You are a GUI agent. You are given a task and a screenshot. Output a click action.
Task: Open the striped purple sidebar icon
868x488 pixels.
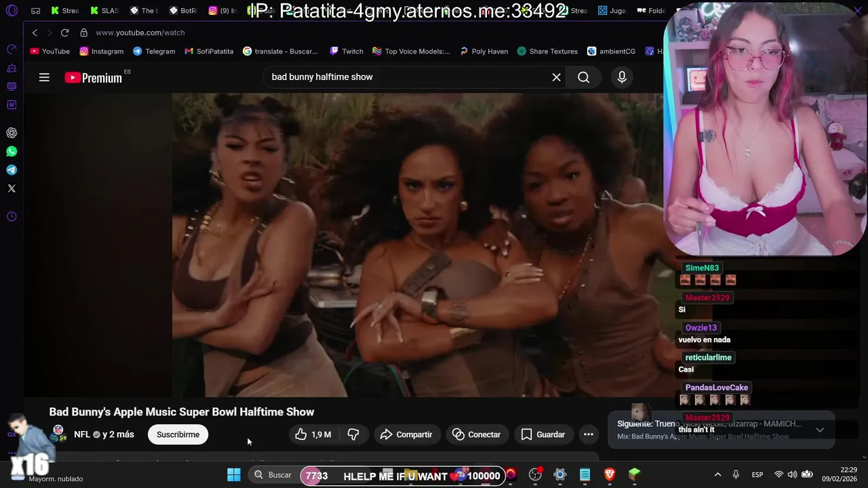click(12, 86)
